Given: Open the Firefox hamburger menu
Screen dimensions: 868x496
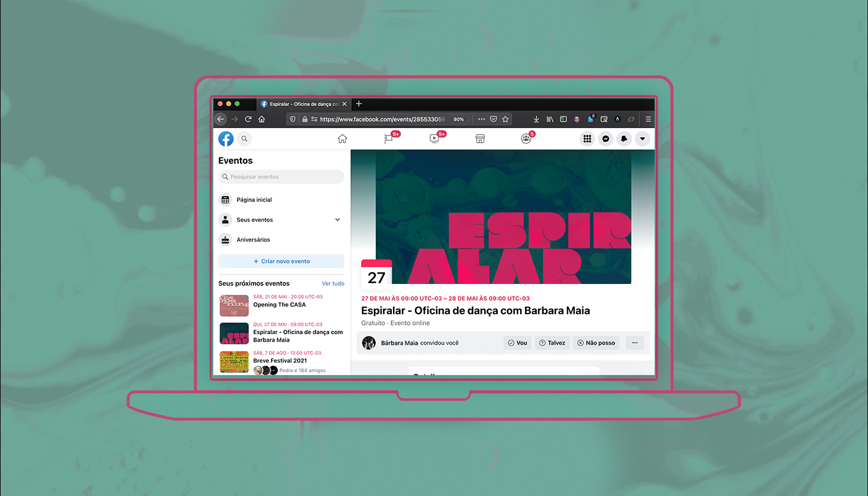Looking at the screenshot, I should tap(649, 119).
